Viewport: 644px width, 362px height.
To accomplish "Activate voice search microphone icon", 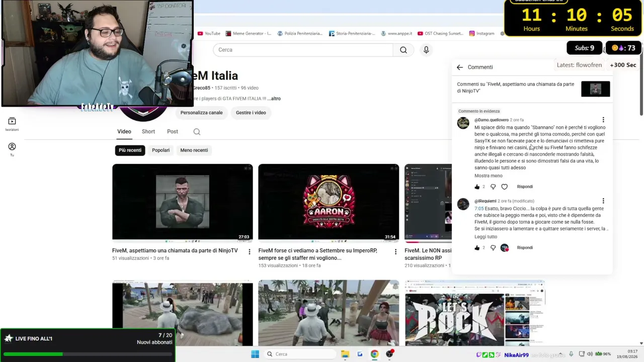I will [x=426, y=50].
